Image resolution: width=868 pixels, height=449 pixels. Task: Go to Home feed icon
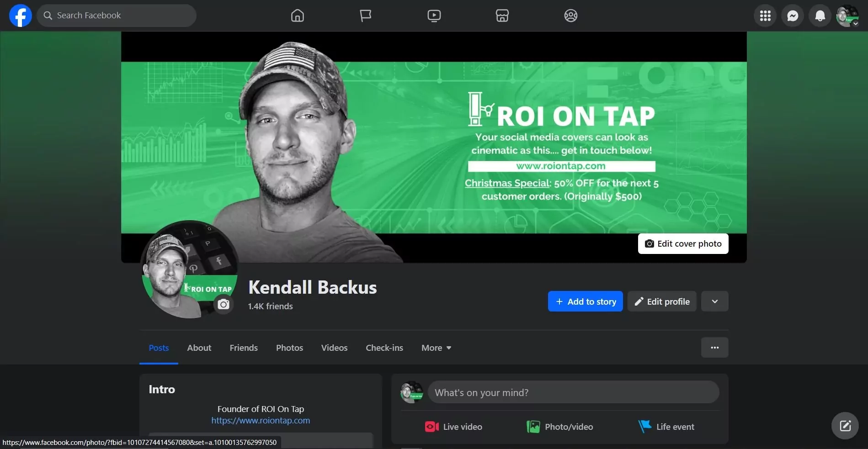click(297, 16)
